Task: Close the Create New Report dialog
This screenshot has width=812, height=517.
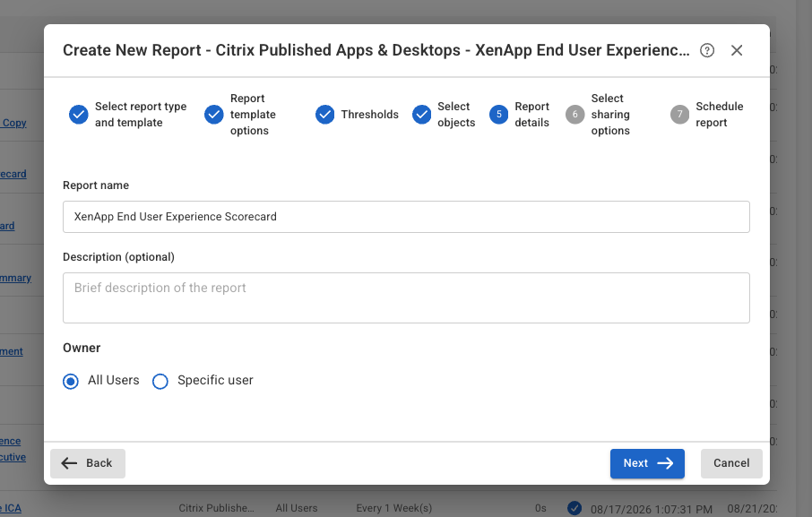Action: click(x=737, y=50)
